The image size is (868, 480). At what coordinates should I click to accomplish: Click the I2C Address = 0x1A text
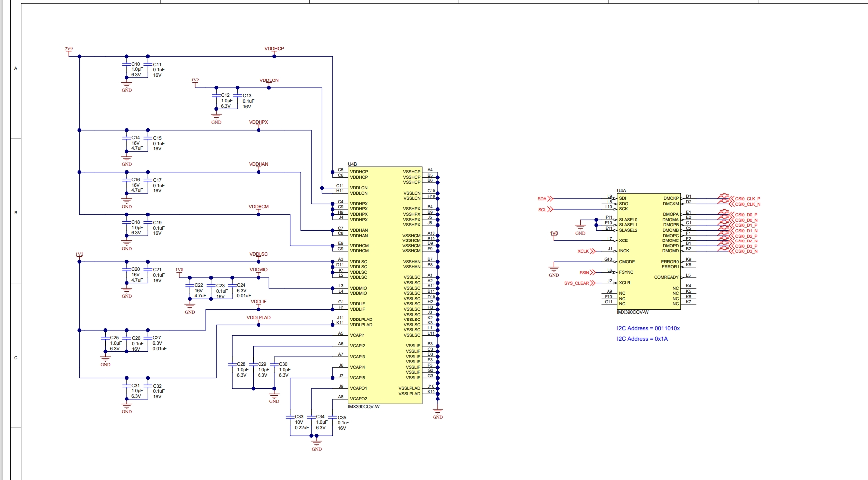tap(642, 339)
